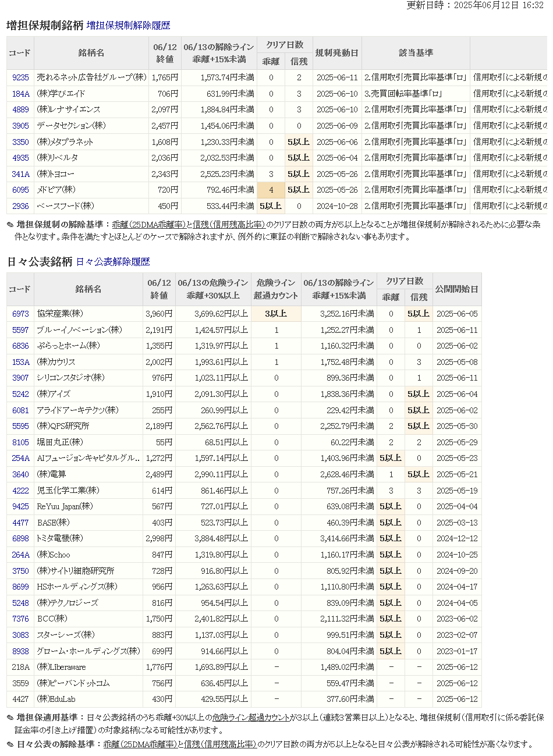Open the 日々公表解除履歴 link
This screenshot has height=756, width=553.
point(113,262)
